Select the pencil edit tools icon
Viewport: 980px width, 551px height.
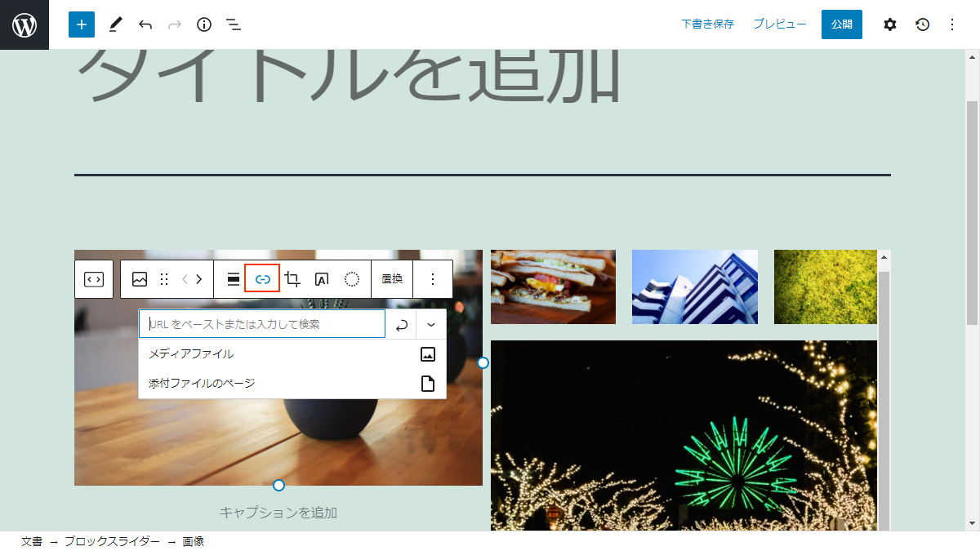pos(115,24)
